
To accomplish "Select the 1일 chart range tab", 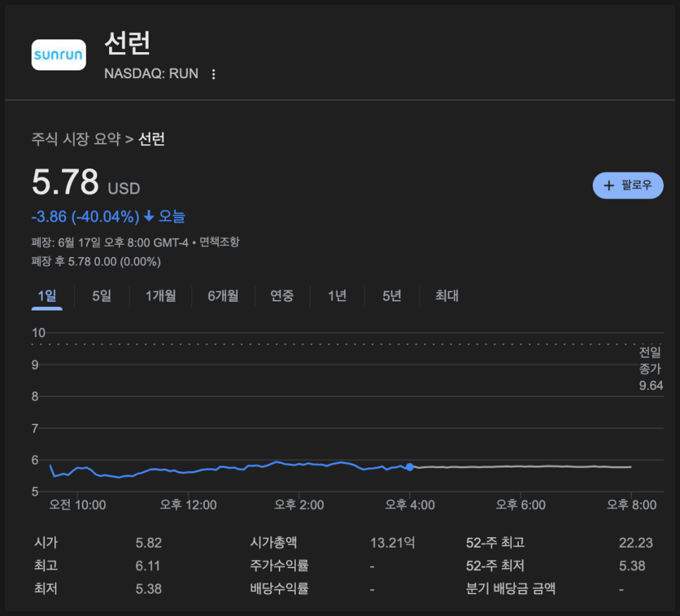I will (47, 296).
